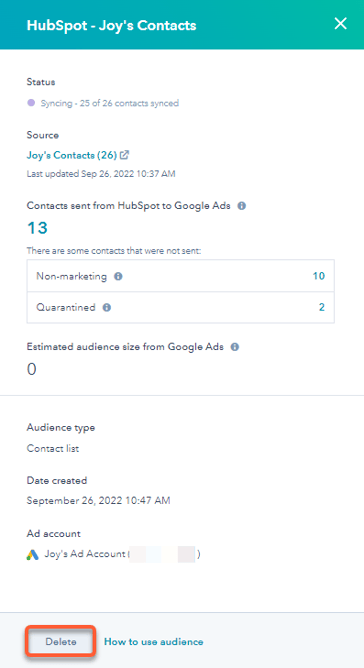Open the Joy's Contacts (26) source link
Image resolution: width=364 pixels, height=668 pixels.
coord(72,155)
